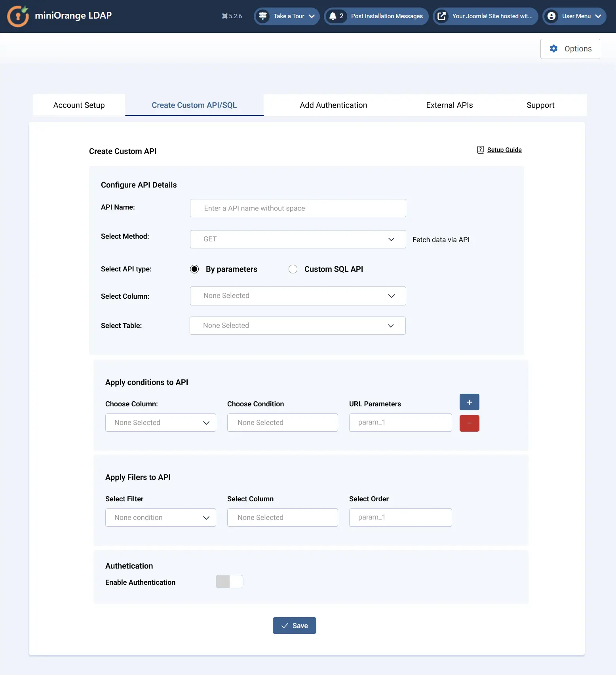The image size is (616, 675).
Task: Go to the External APIs tab
Action: 449,105
